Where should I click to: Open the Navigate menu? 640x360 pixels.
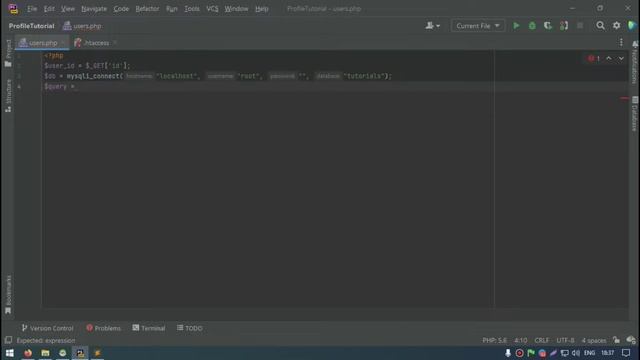94,9
